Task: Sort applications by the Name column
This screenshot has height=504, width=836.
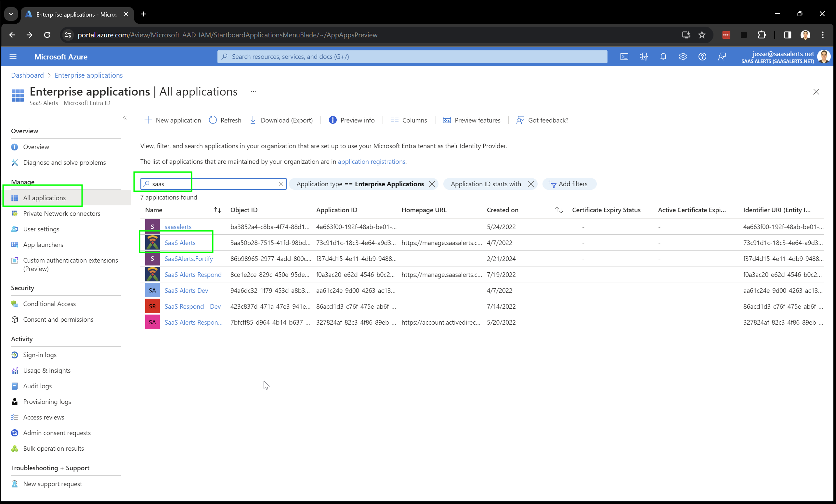Action: pyautogui.click(x=217, y=210)
